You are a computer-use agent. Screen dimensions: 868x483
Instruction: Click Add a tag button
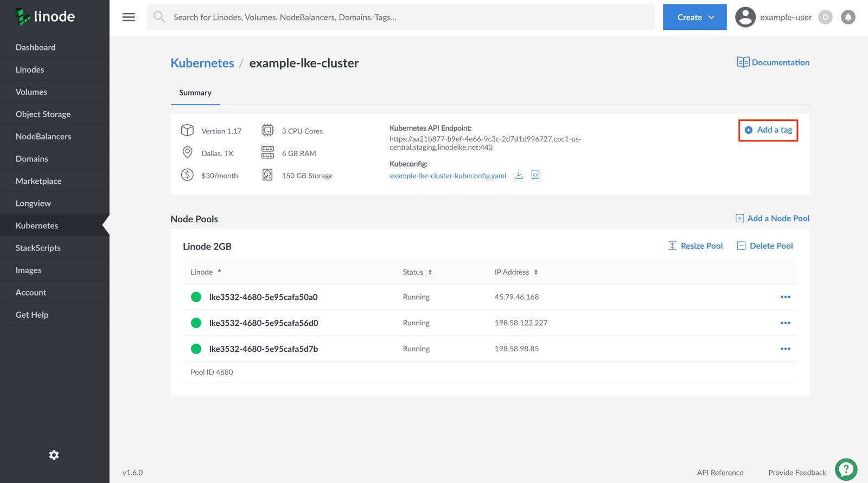click(x=768, y=130)
